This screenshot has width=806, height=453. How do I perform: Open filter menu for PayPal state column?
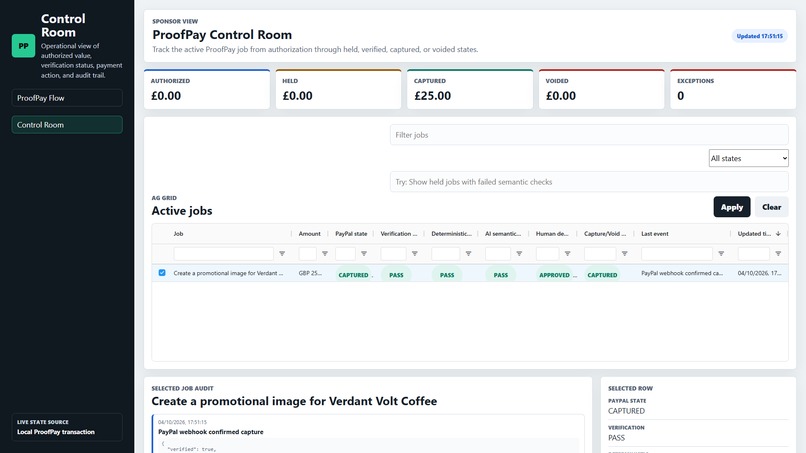(x=363, y=253)
